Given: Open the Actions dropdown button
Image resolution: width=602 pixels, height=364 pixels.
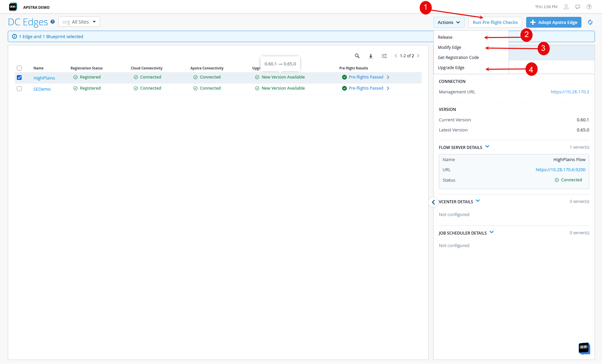Looking at the screenshot, I should click(x=449, y=22).
